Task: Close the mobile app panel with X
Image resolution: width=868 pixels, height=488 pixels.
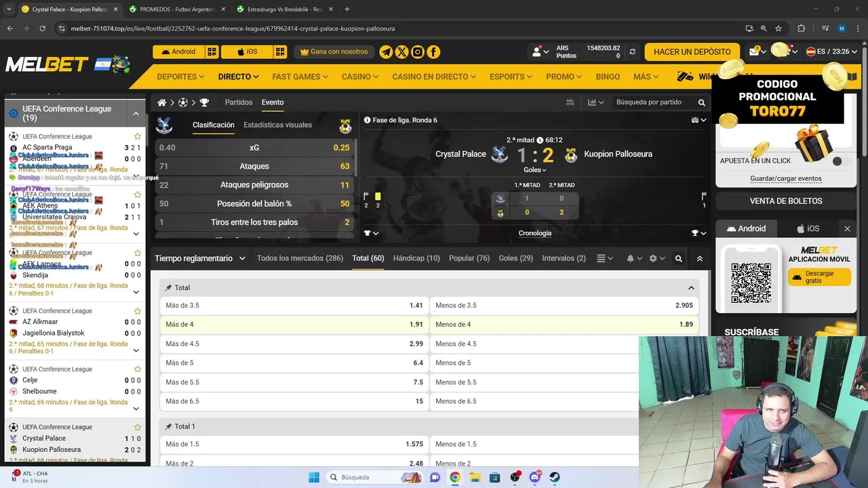Action: (x=847, y=229)
